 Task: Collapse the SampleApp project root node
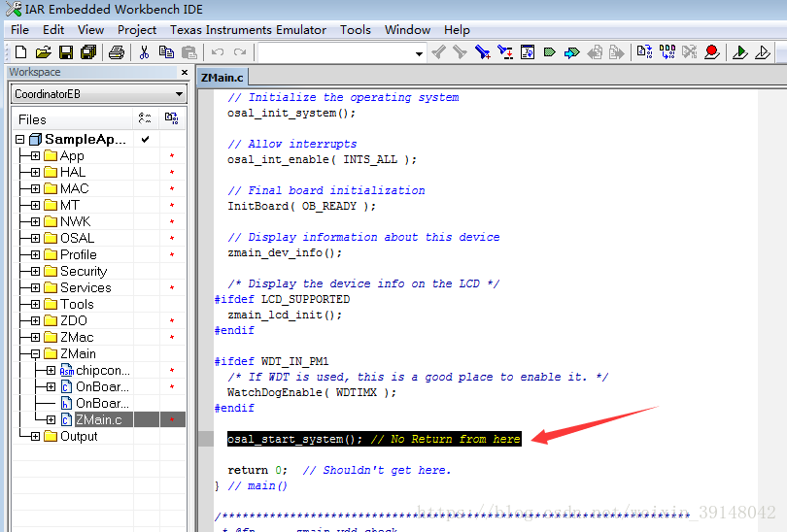click(x=20, y=140)
